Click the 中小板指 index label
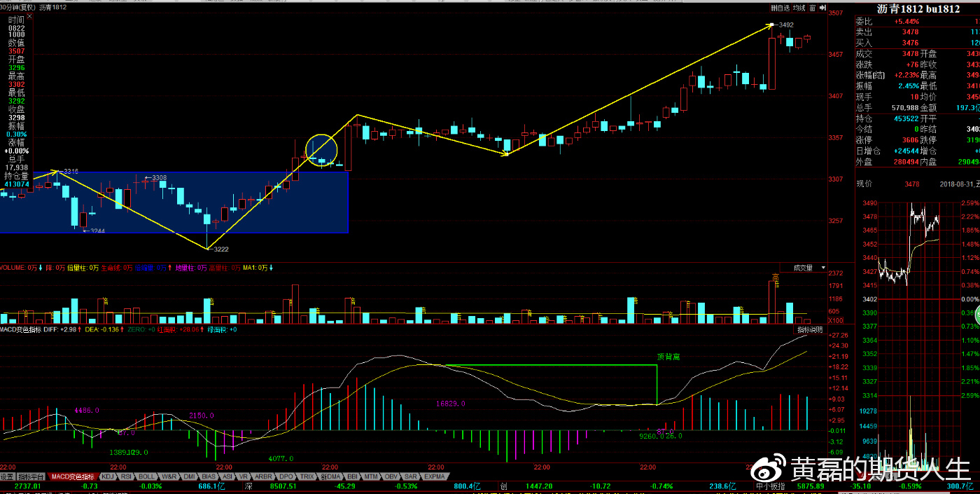 [771, 486]
